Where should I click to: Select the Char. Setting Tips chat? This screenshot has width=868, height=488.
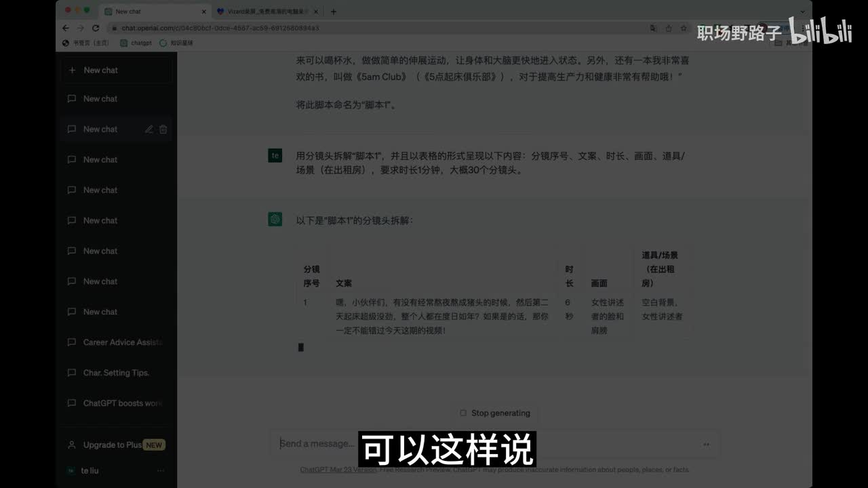coord(116,373)
